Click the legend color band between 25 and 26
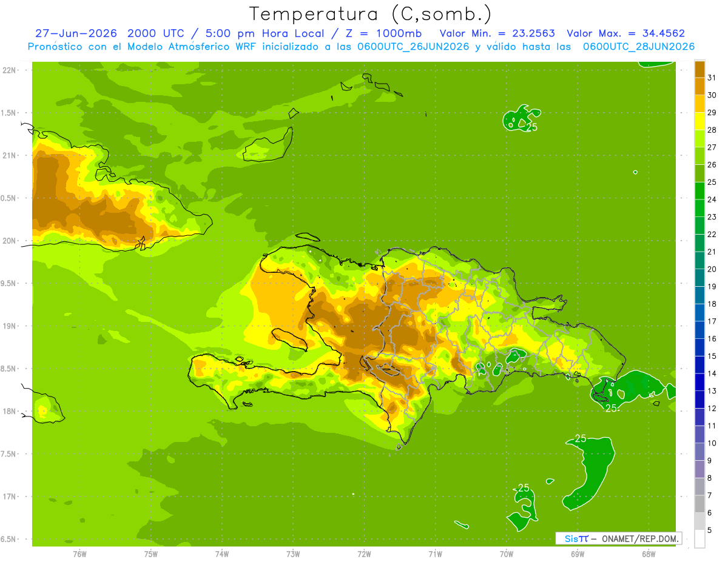Screen dimensions: 728x562 [699, 173]
